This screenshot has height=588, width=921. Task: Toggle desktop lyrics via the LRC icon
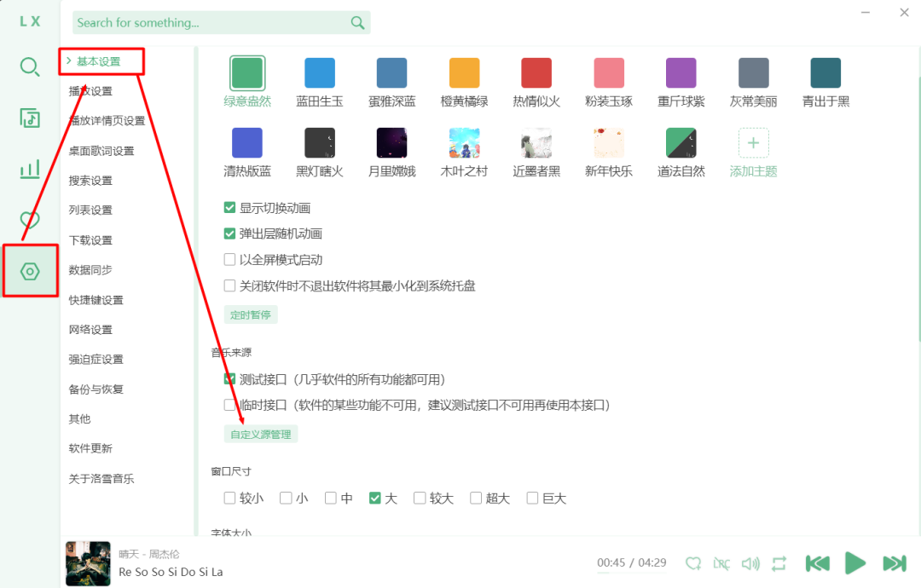(721, 563)
